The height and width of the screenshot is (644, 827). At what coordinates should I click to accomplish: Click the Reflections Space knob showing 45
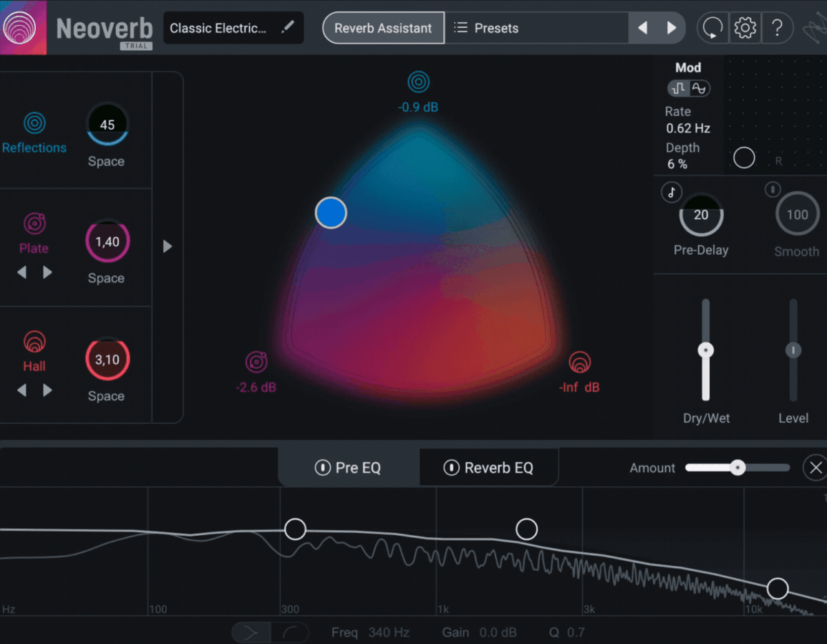coord(107,125)
